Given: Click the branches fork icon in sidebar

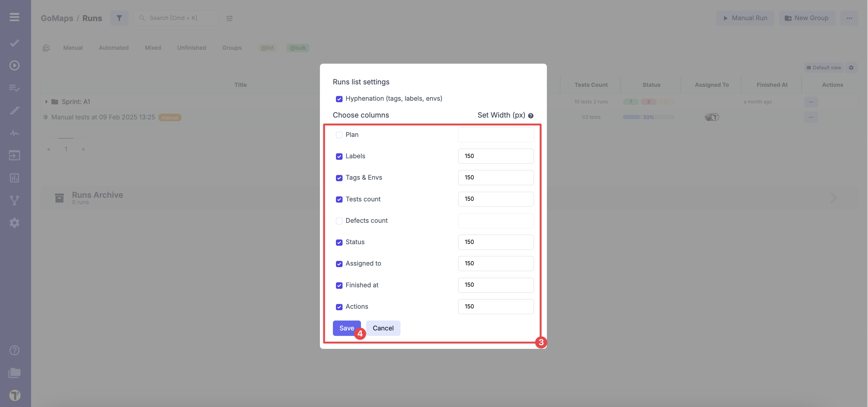Looking at the screenshot, I should (x=14, y=200).
